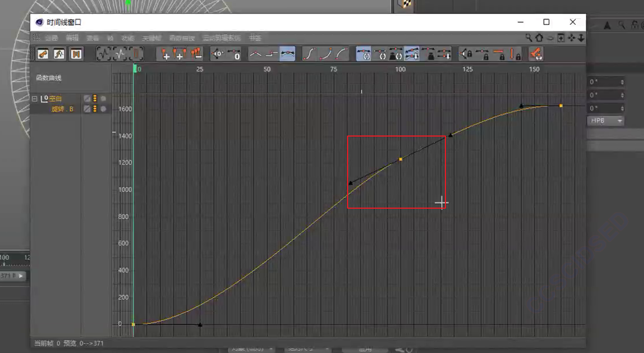Toggle break tangents lock icon

[x=466, y=54]
